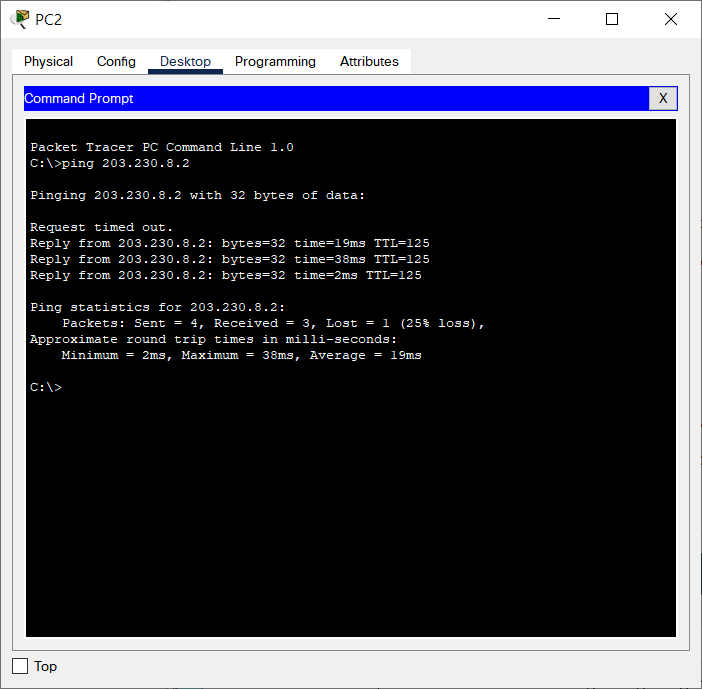Open the Physical tab

click(48, 61)
